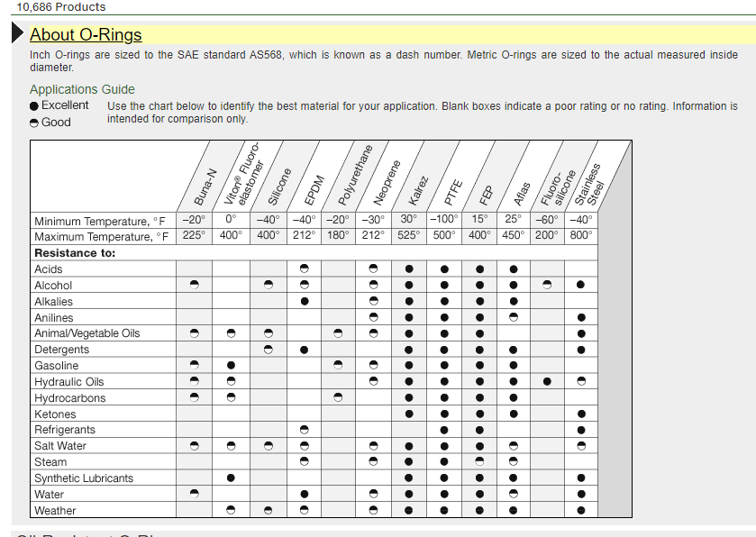Select the 'Maximum Temperature, °F' row label
The width and height of the screenshot is (756, 537).
(101, 237)
